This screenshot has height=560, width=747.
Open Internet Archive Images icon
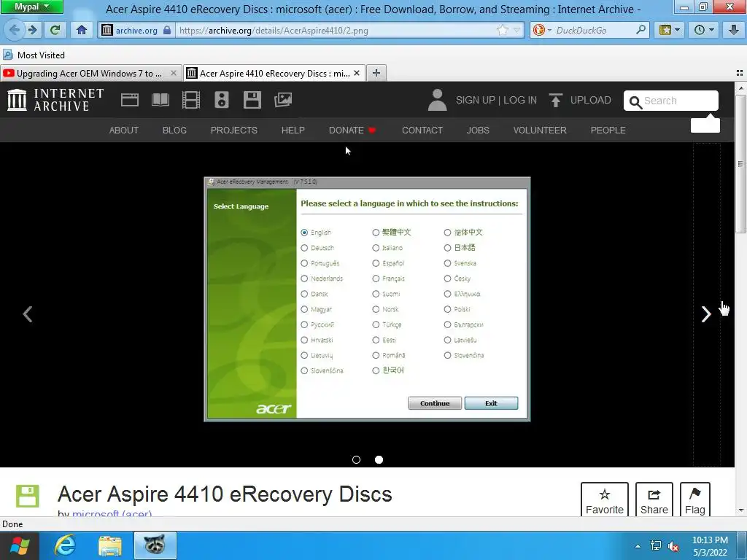coord(283,100)
